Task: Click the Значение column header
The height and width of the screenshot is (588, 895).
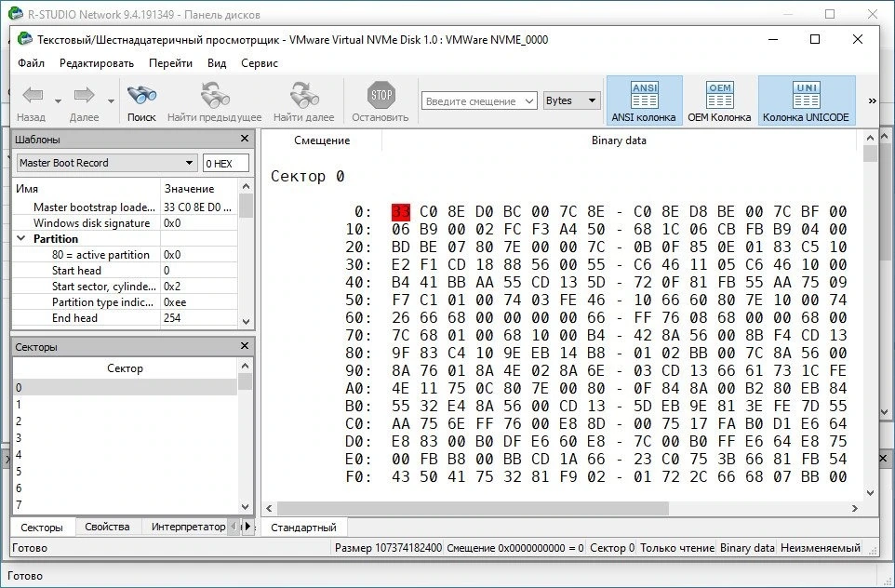Action: [199, 188]
